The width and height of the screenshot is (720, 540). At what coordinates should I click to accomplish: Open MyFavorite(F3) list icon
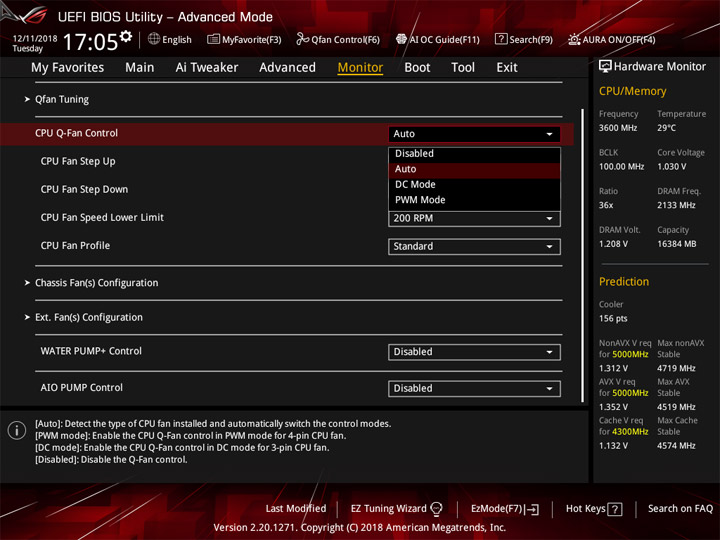213,39
